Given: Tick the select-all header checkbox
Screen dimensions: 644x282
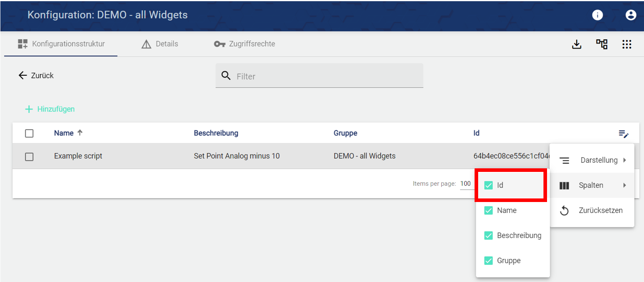Looking at the screenshot, I should tap(29, 133).
